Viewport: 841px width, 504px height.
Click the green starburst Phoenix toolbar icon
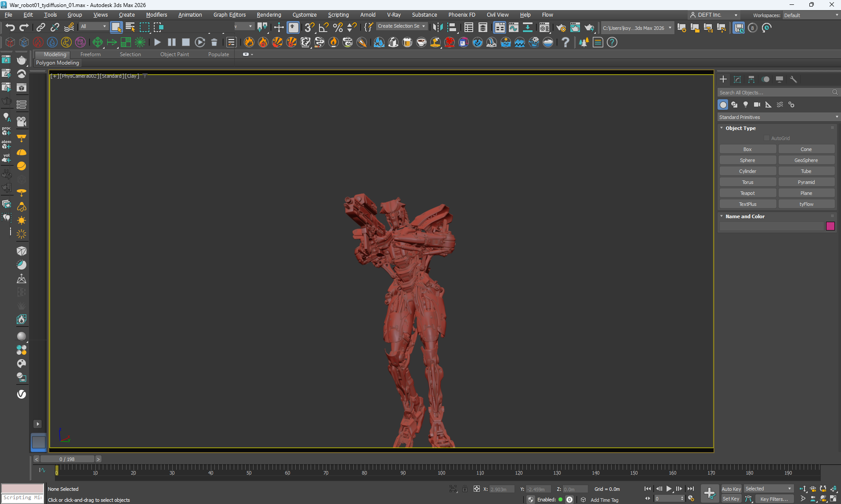[140, 42]
